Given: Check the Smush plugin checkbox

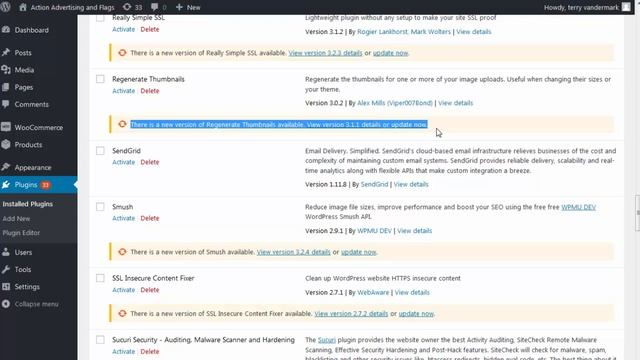Looking at the screenshot, I should (x=100, y=207).
